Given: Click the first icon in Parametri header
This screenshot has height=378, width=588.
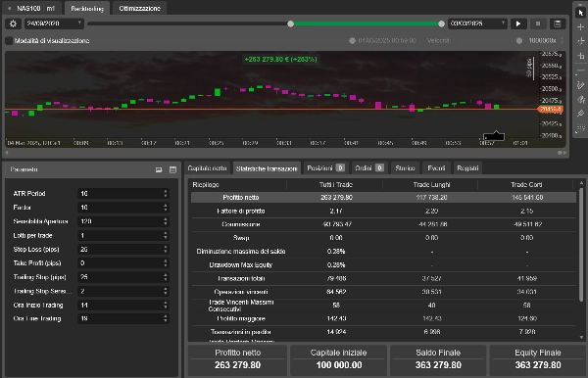Looking at the screenshot, I should (x=159, y=169).
